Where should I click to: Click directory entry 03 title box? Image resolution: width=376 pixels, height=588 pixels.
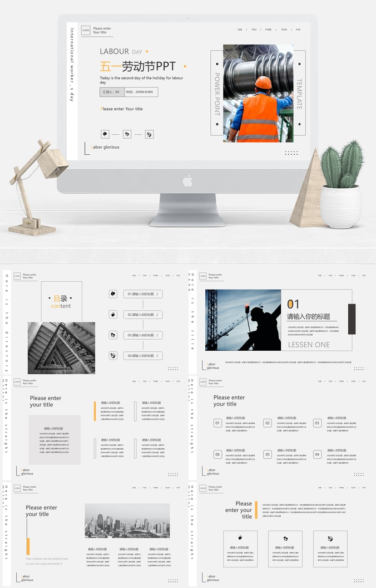[x=143, y=335]
